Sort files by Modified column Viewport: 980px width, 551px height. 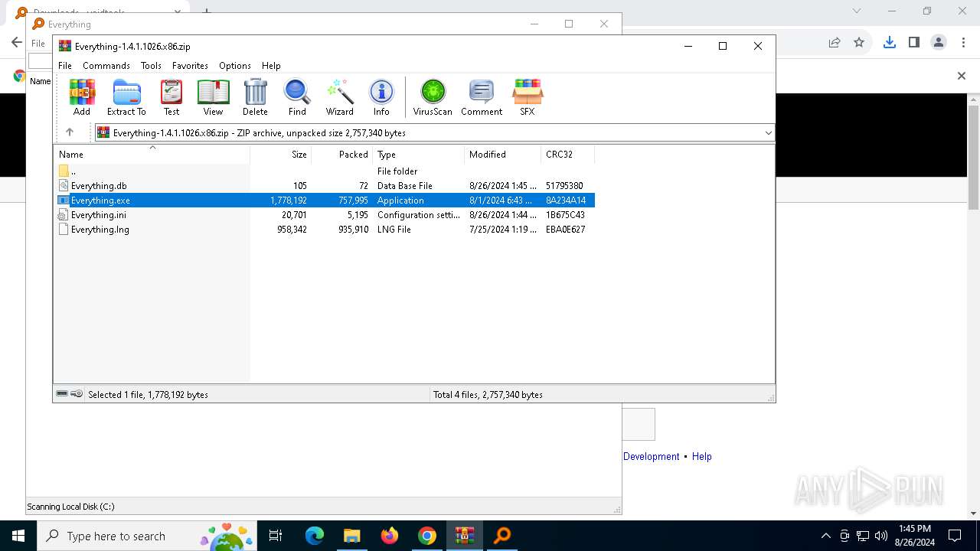click(x=503, y=154)
